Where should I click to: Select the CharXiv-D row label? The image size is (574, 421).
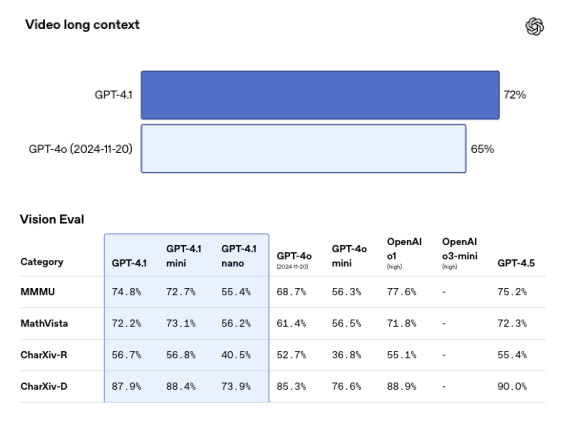click(44, 386)
